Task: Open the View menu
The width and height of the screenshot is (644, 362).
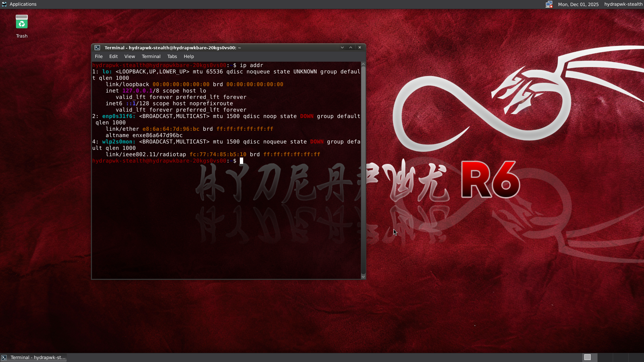Action: [x=129, y=56]
